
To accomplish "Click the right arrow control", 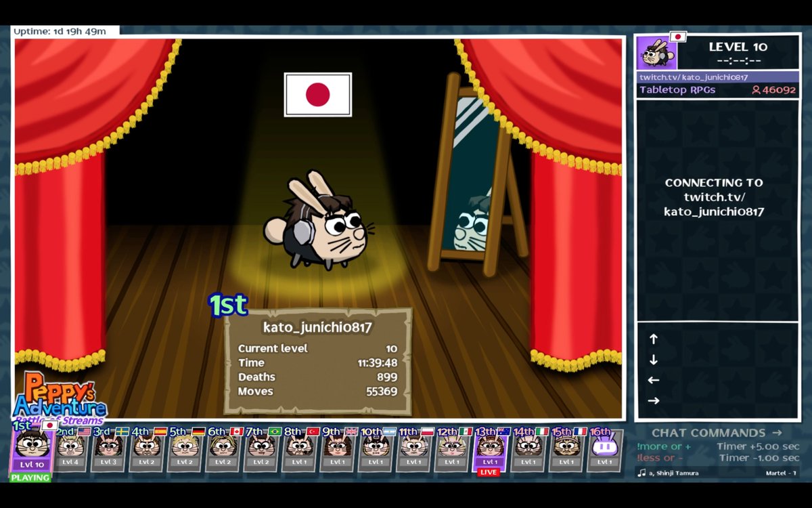I will click(x=654, y=400).
